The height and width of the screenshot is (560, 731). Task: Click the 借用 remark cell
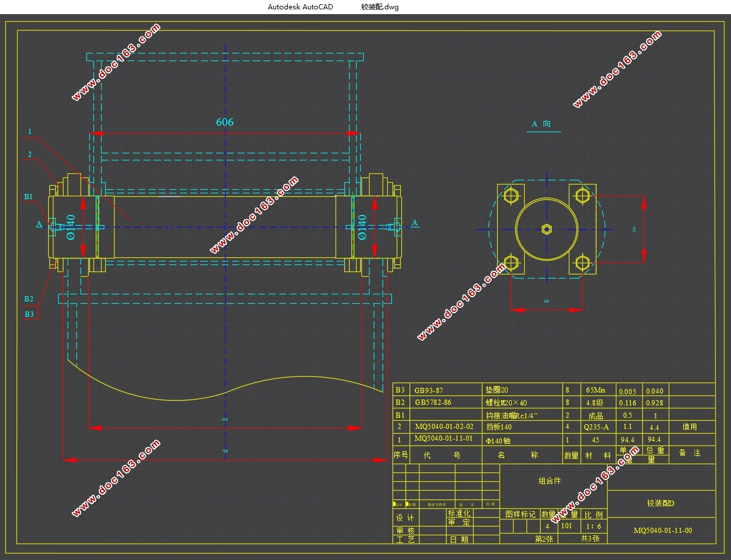[x=690, y=427]
